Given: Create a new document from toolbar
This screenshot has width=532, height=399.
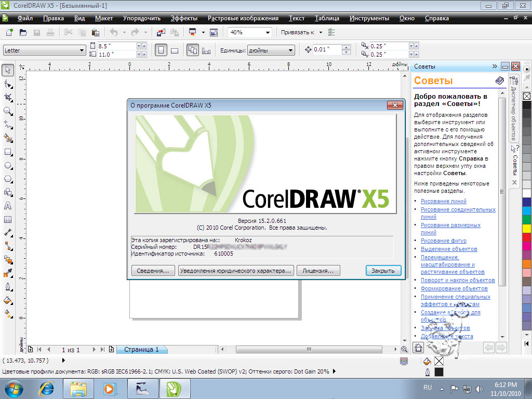Looking at the screenshot, I should 9,32.
